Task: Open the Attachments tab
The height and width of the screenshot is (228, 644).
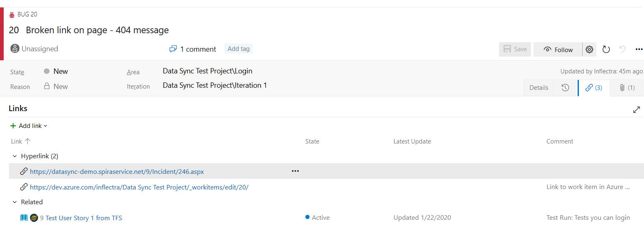Action: tap(626, 88)
